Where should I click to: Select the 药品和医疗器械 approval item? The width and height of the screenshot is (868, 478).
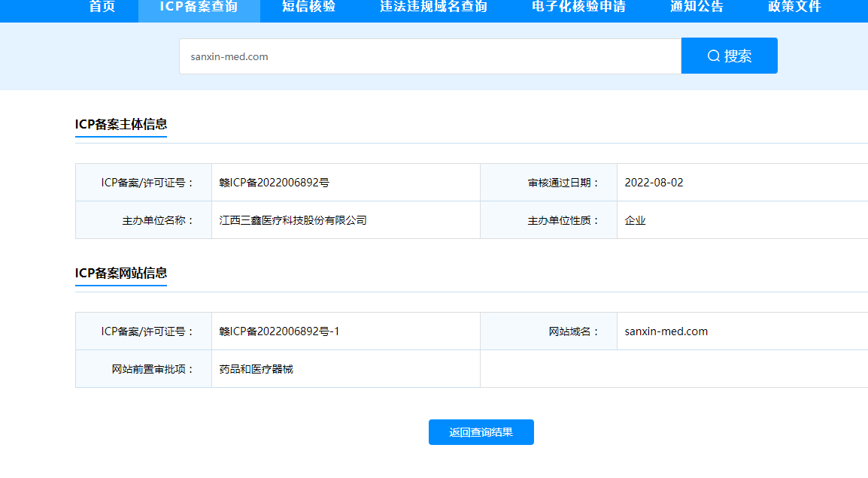tap(256, 369)
